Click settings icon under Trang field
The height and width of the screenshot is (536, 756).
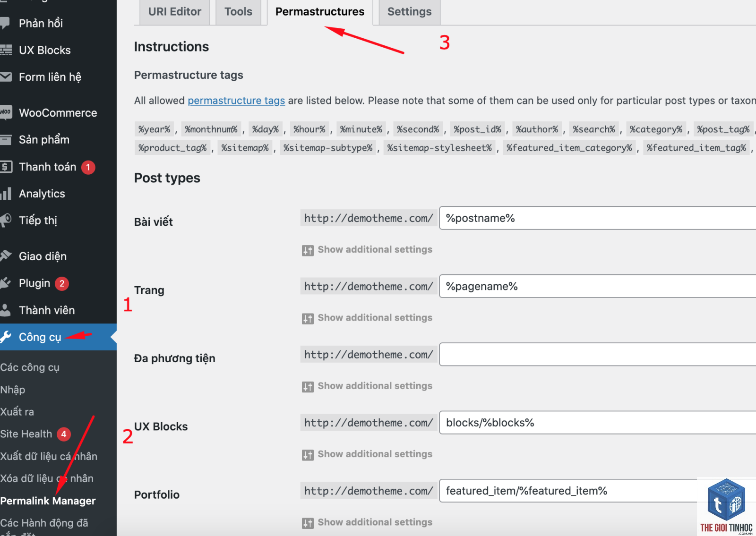coord(308,319)
